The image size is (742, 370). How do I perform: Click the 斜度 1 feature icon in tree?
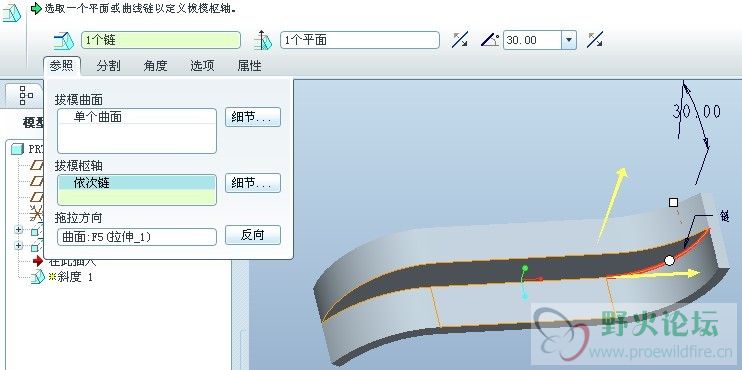[x=38, y=277]
